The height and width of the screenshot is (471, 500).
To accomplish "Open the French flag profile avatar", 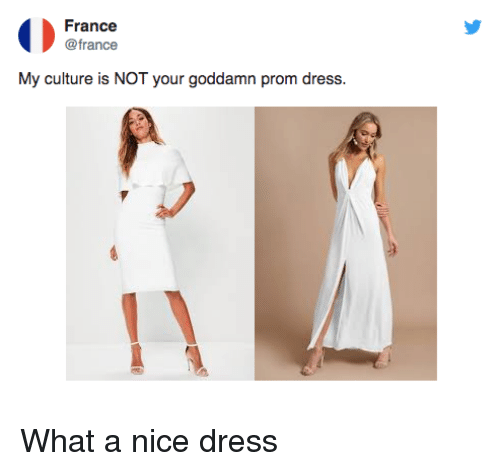I will coord(36,35).
